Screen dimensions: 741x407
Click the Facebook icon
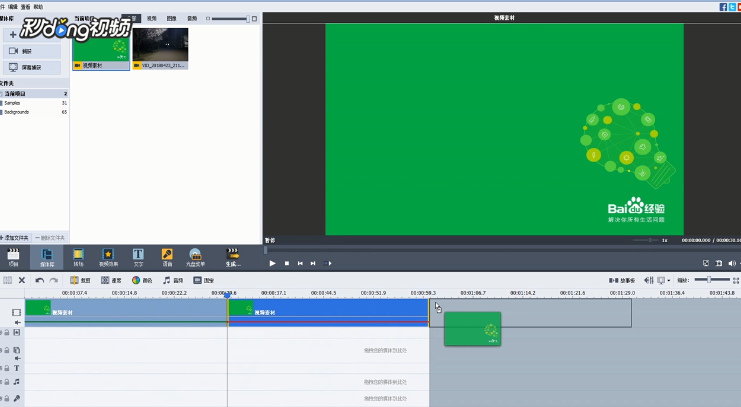723,7
